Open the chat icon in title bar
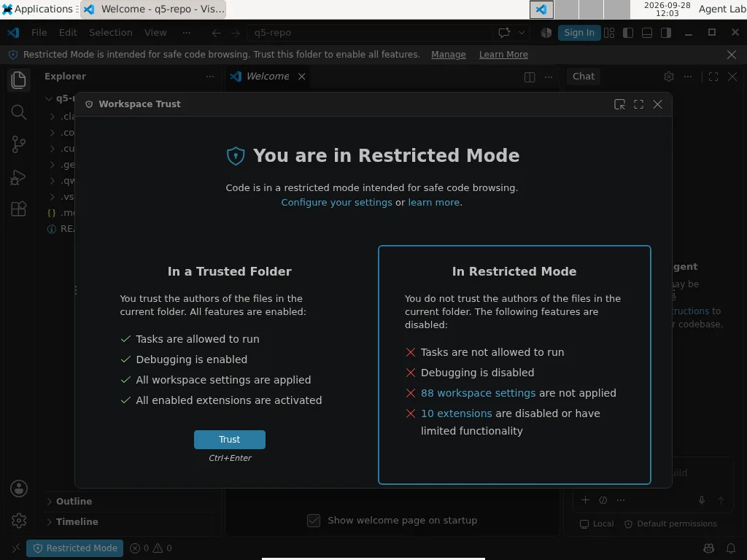747x560 pixels. tap(504, 33)
